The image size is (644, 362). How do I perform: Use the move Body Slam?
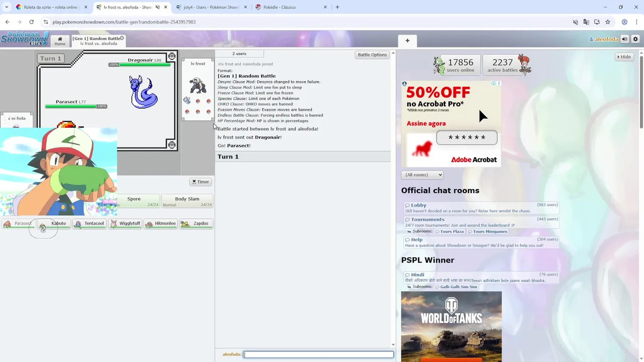coord(187,201)
